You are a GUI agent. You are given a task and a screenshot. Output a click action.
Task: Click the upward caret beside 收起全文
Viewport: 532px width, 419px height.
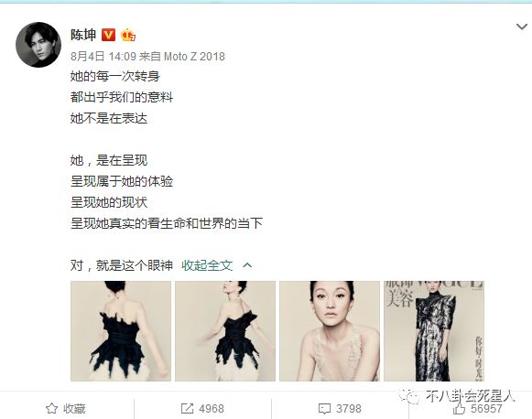[x=247, y=265]
